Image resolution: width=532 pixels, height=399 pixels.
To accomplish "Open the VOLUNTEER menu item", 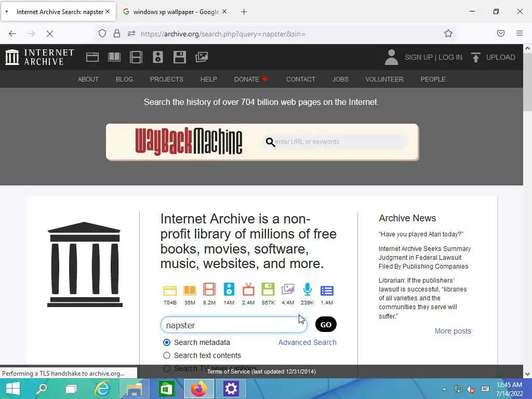I will coord(384,79).
